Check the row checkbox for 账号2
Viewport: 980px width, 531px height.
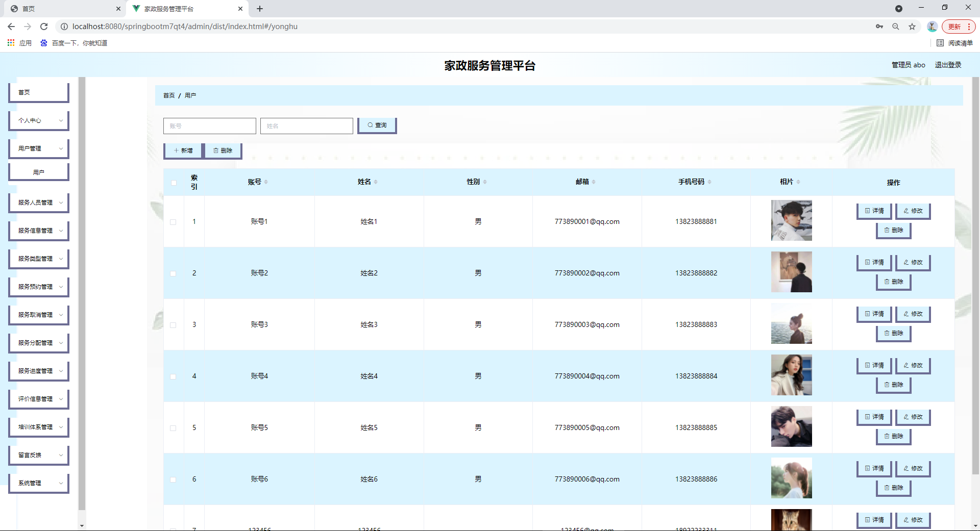tap(173, 274)
